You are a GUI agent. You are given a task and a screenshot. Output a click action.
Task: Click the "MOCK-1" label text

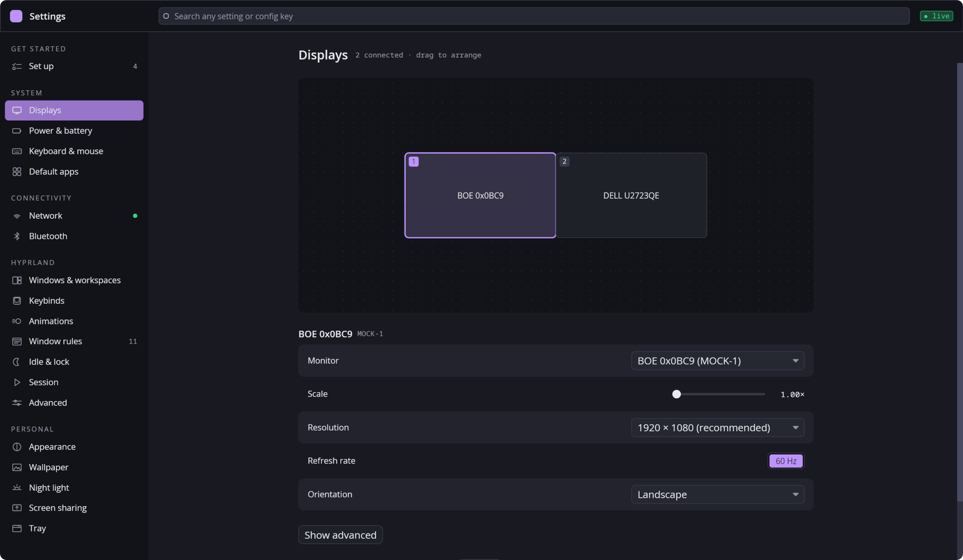370,334
